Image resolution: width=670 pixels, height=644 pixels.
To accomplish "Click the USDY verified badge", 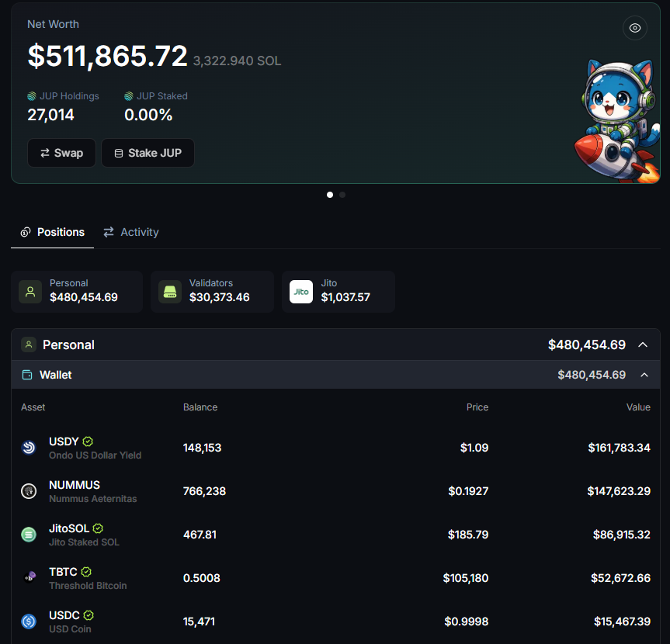I will coord(88,441).
